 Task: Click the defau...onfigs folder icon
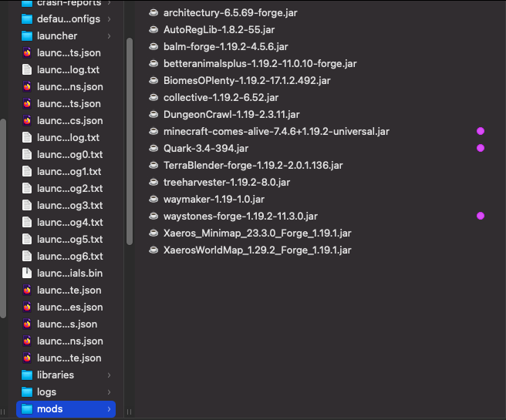point(27,19)
